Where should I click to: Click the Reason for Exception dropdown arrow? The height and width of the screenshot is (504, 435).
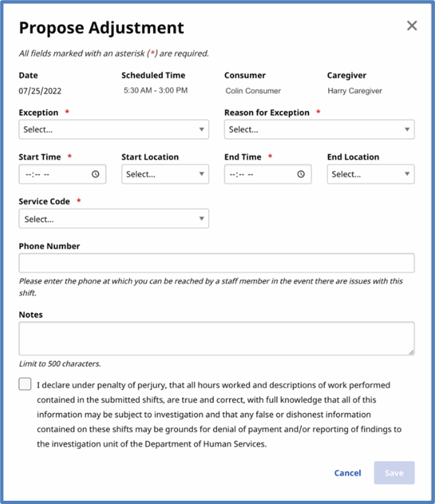tap(407, 130)
